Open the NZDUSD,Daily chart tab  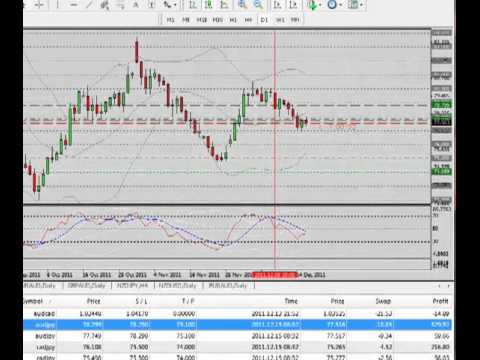tap(177, 286)
